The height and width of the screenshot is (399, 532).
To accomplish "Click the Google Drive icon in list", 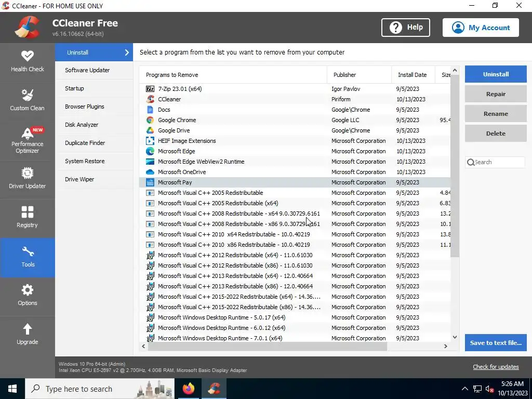I will (x=150, y=130).
